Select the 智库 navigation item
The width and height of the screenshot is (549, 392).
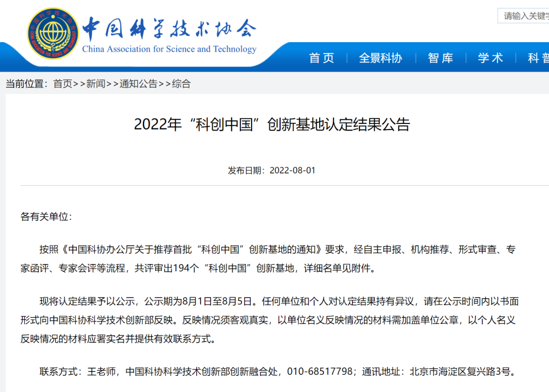[x=440, y=58]
